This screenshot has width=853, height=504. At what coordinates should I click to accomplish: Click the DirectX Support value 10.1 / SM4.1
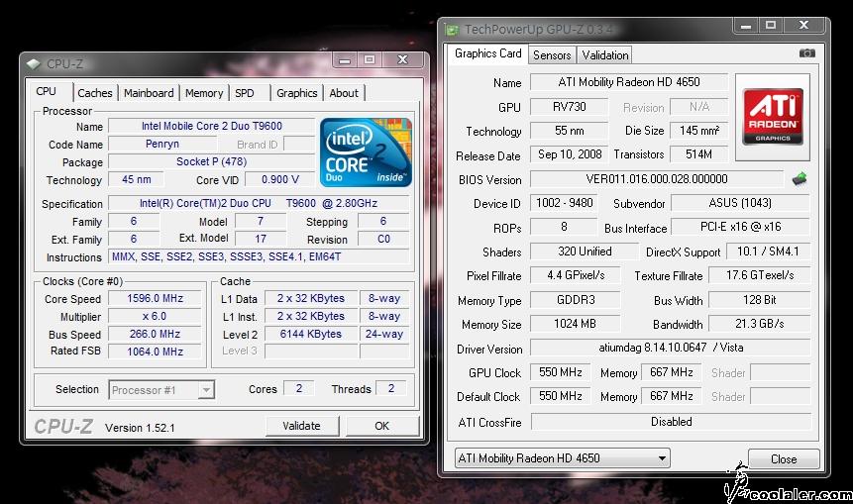(768, 252)
